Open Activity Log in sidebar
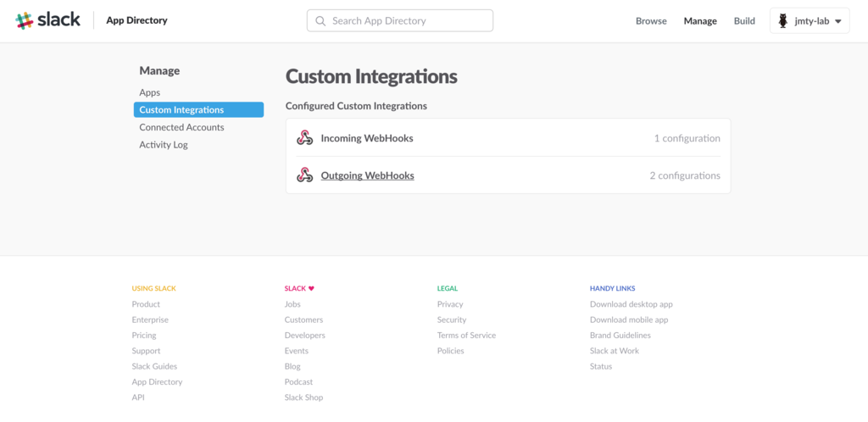This screenshot has height=422, width=868. point(164,145)
